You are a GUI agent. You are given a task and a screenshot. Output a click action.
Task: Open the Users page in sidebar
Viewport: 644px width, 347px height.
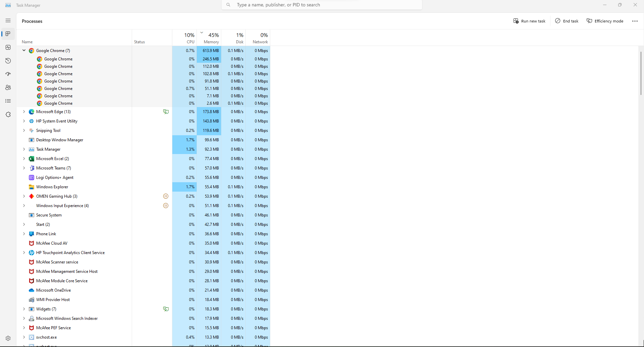click(x=8, y=88)
